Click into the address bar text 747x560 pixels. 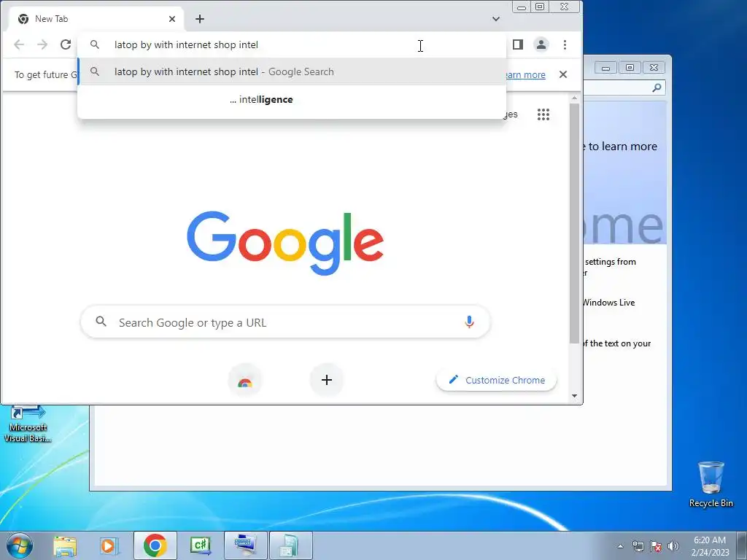[x=186, y=44]
